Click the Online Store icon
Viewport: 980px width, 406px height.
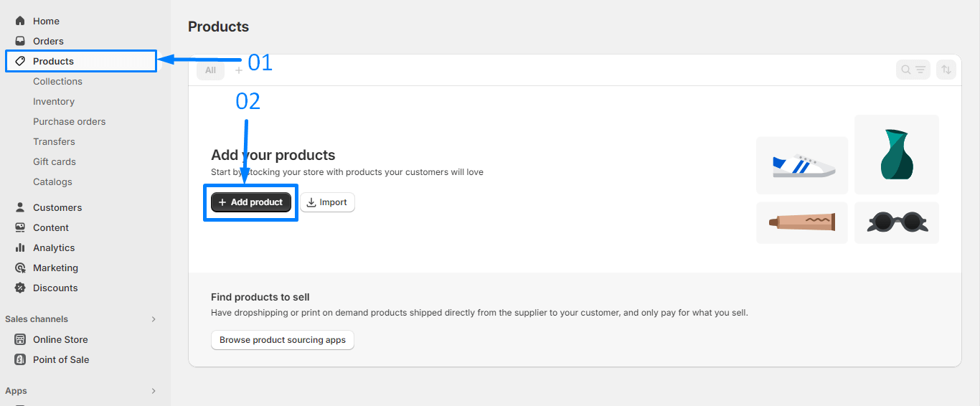click(20, 339)
